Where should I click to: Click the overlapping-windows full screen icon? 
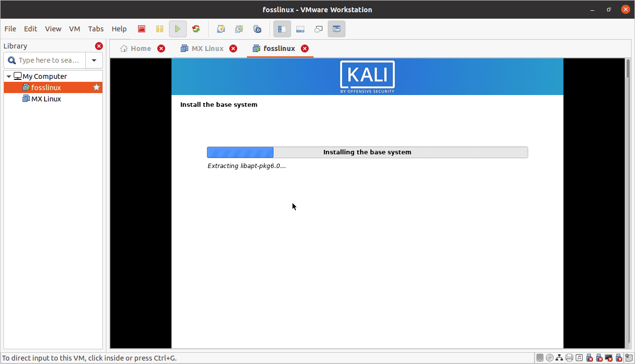(x=318, y=29)
